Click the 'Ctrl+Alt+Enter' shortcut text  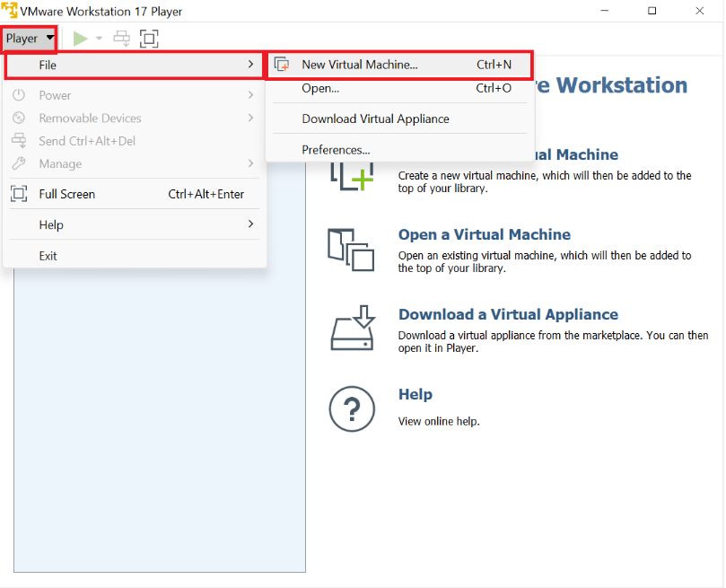[206, 194]
